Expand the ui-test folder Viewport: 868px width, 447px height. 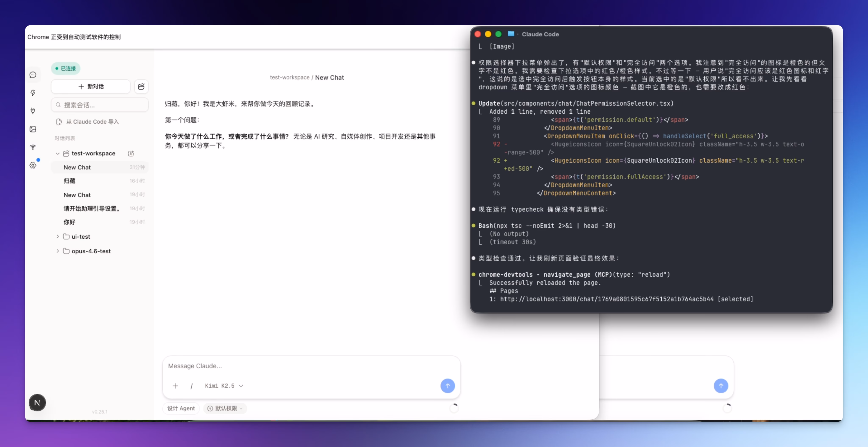pos(58,236)
